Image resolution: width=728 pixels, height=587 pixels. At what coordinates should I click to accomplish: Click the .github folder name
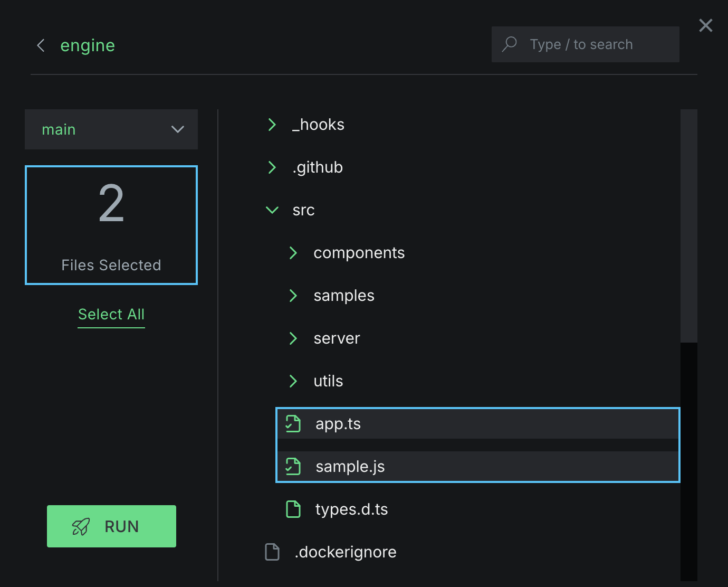[318, 167]
